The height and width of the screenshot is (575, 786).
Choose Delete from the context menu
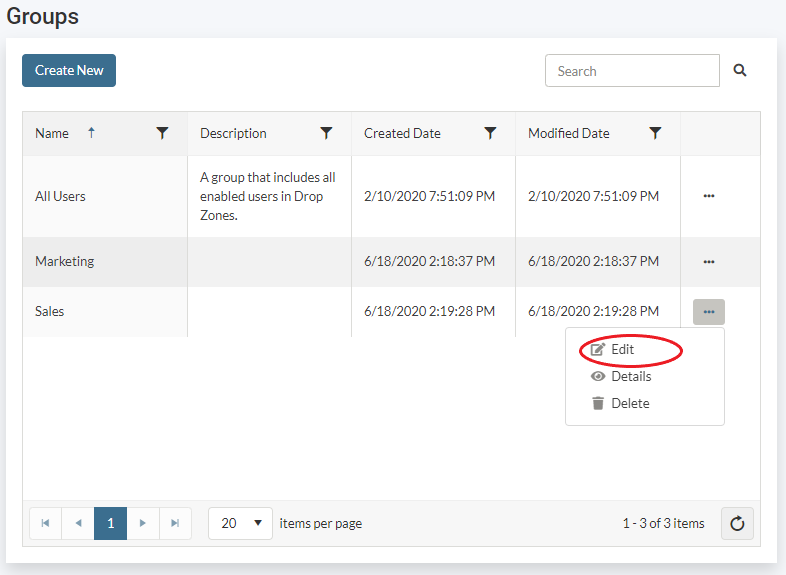629,404
